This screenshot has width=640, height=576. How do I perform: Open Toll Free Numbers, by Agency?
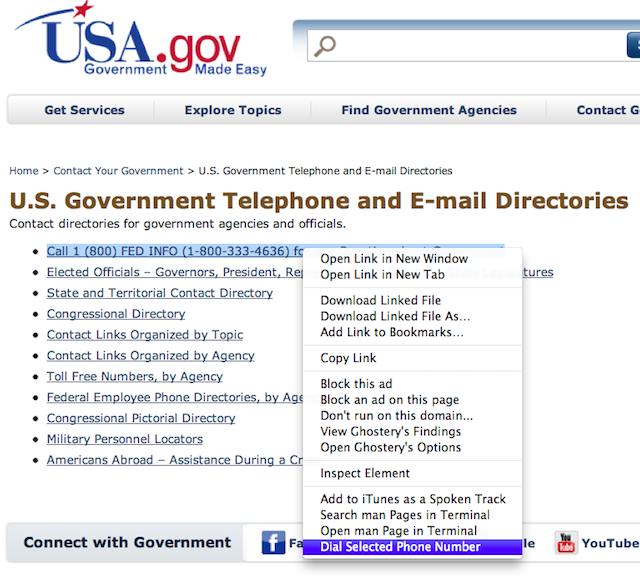[135, 376]
